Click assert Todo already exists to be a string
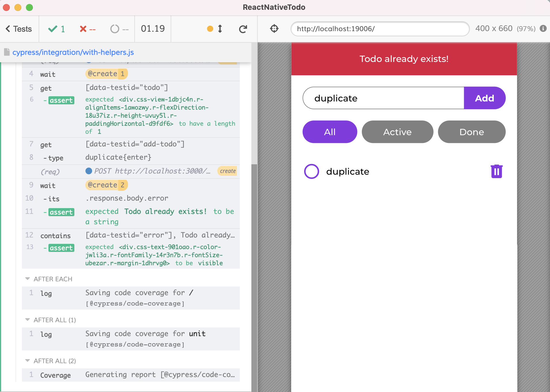Viewport: 550px width, 392px height. 131,216
